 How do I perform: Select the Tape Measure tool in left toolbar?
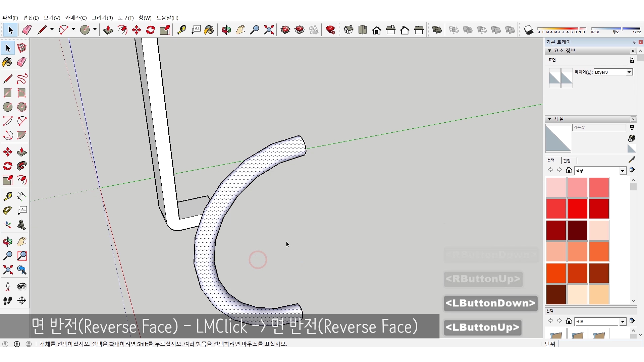(x=7, y=196)
